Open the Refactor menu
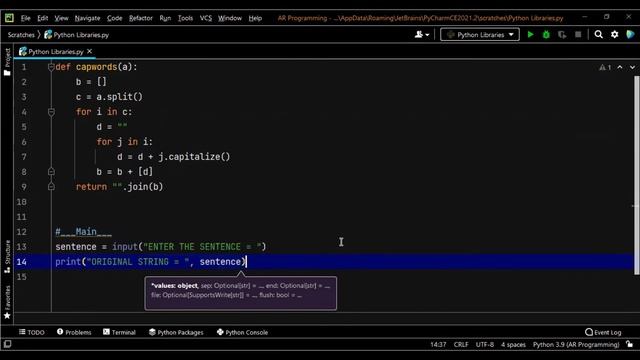Screen dimensions: 640x360 point(140,18)
